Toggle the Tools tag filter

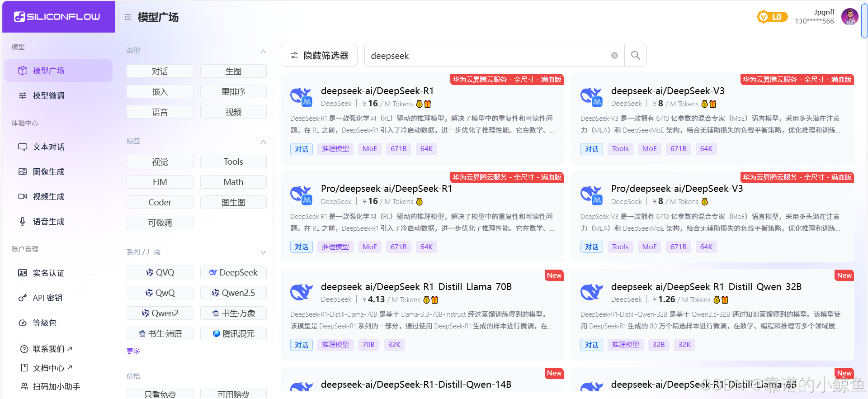233,161
